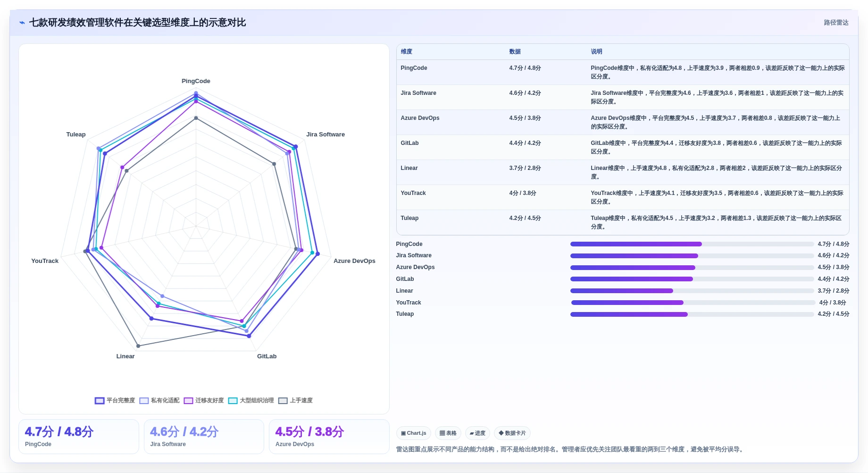Click the 数据卡片 tag
This screenshot has height=473, width=868.
click(x=512, y=433)
